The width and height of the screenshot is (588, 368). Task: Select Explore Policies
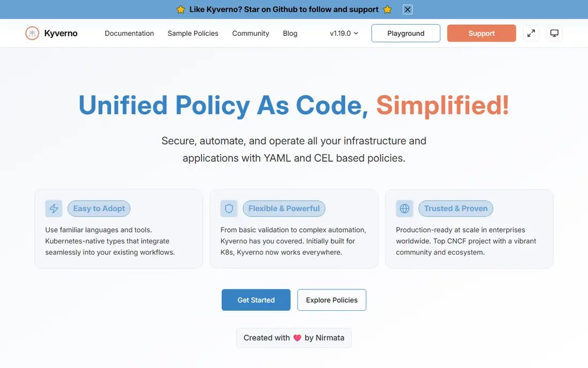[x=332, y=300]
